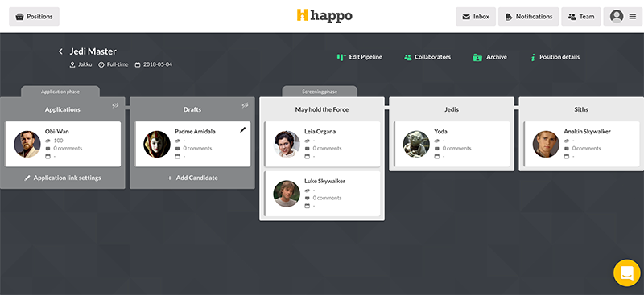Click Leia Organa's 0 comments
The width and height of the screenshot is (644, 295).
[x=328, y=149]
